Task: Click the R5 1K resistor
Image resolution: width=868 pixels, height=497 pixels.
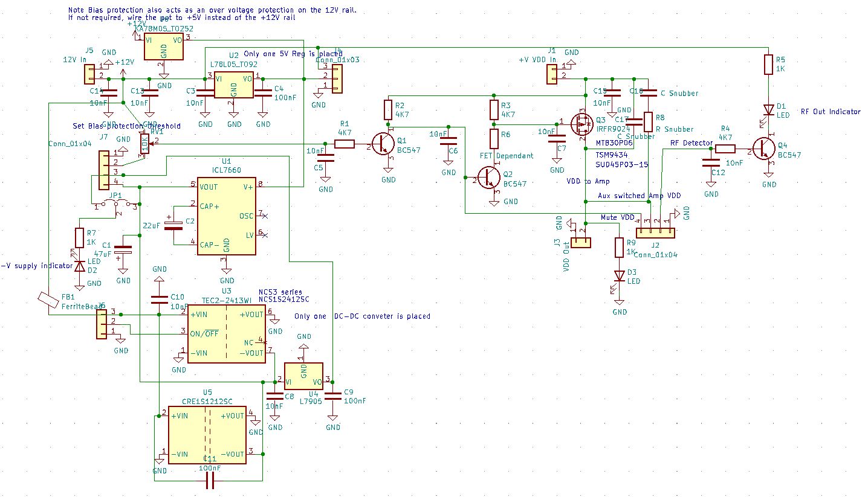Action: (x=768, y=64)
